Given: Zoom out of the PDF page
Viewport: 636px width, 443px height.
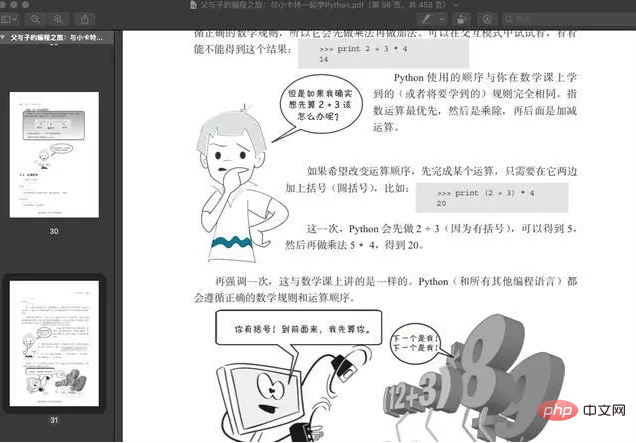Looking at the screenshot, I should 35,19.
